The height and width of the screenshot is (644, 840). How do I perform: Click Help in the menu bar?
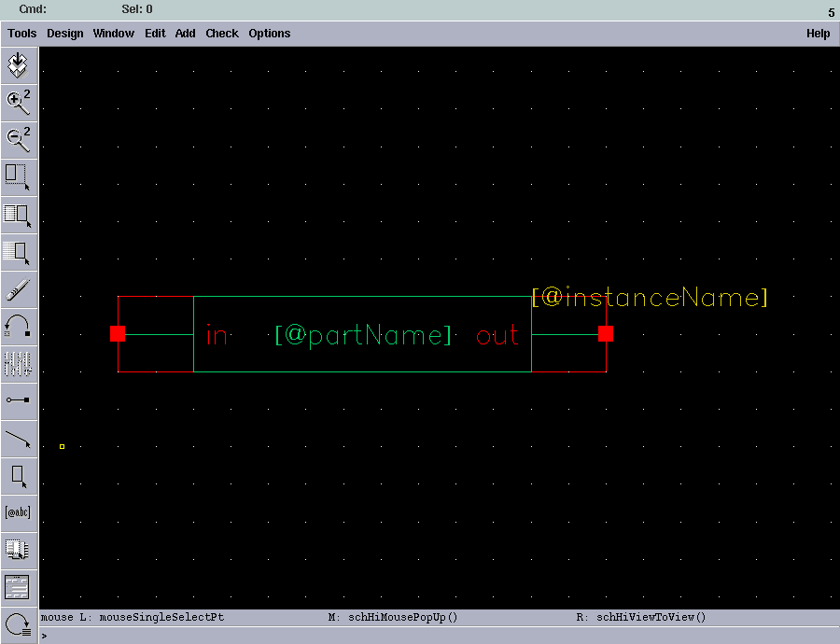(x=818, y=33)
